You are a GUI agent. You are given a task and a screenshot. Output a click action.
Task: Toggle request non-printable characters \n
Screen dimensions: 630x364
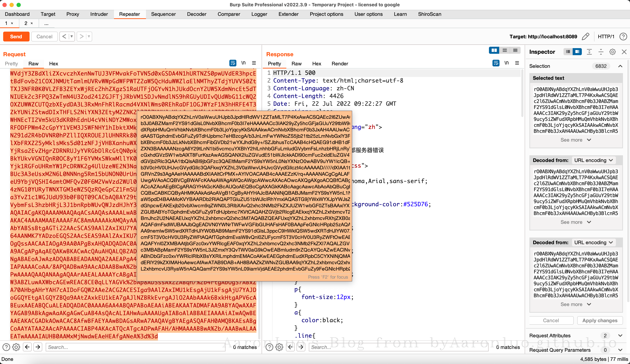click(x=243, y=63)
